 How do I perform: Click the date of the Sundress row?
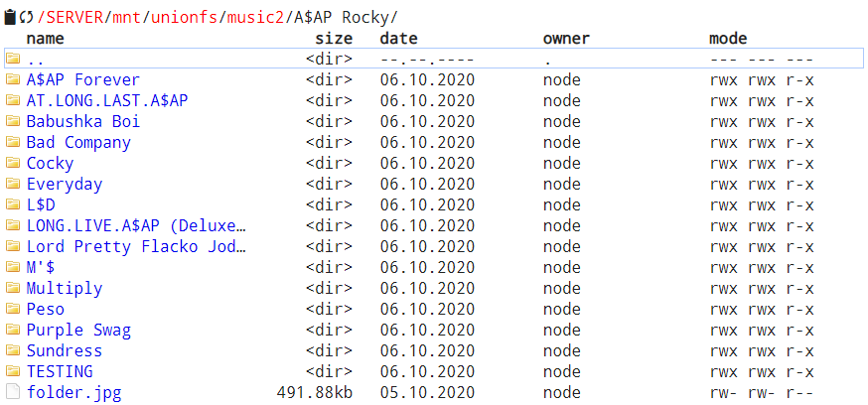[x=427, y=350]
